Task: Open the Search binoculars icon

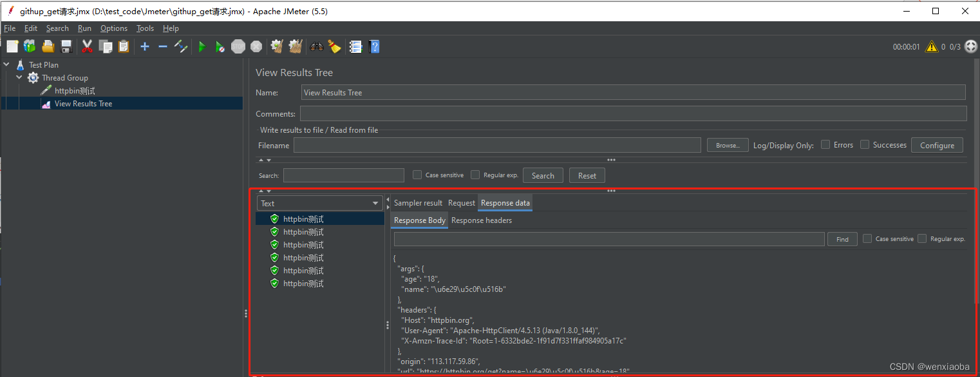Action: coord(316,46)
